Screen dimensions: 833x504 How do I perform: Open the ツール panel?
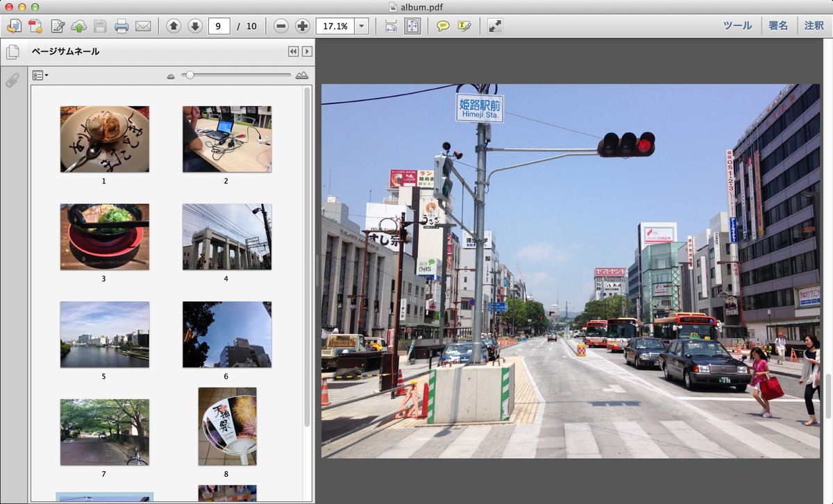(737, 26)
